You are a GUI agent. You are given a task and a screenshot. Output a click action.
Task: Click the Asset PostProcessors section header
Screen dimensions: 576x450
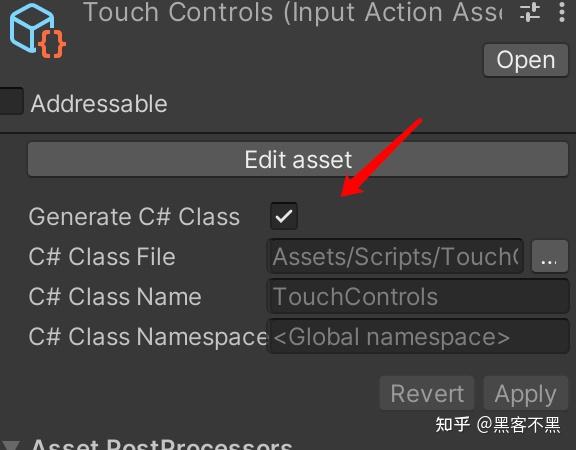coord(162,444)
